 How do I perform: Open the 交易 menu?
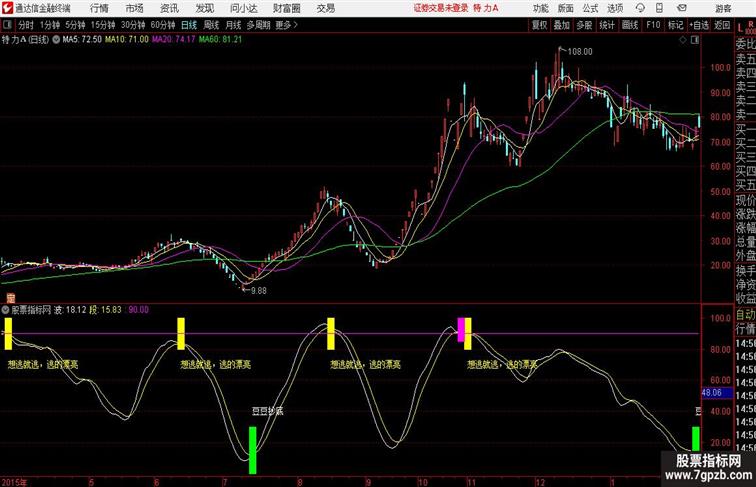point(325,8)
